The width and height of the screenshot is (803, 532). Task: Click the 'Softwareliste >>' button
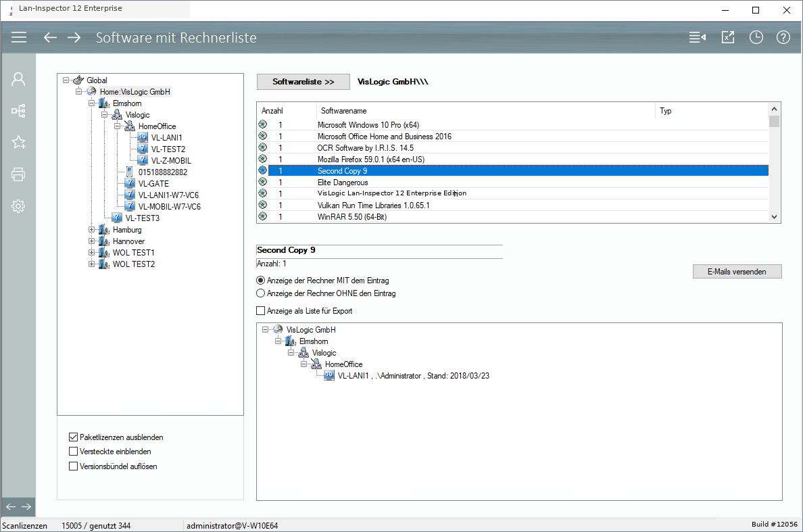click(303, 82)
